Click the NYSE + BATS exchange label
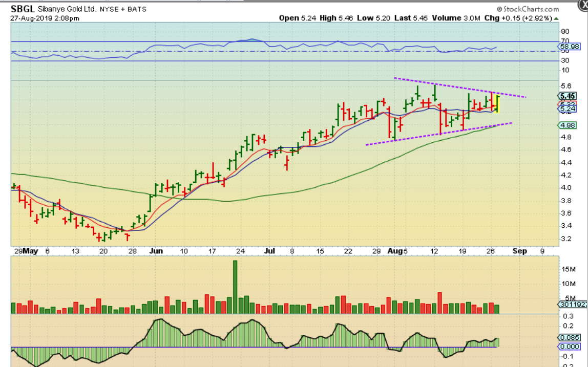Image resolution: width=588 pixels, height=367 pixels. [123, 9]
